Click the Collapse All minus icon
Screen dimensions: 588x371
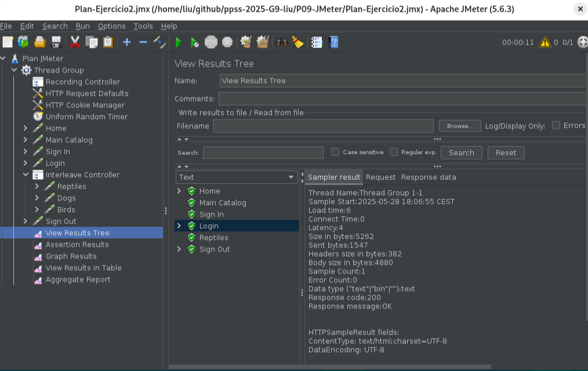[143, 42]
